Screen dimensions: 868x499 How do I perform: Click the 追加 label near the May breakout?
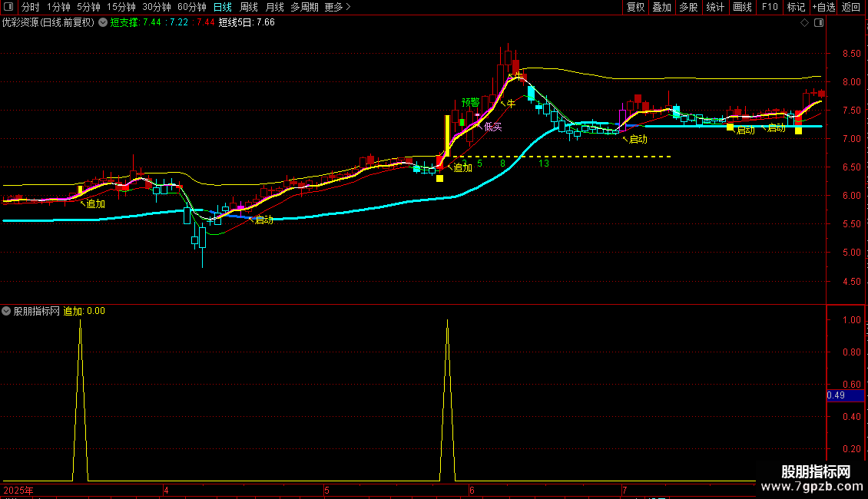pyautogui.click(x=462, y=167)
